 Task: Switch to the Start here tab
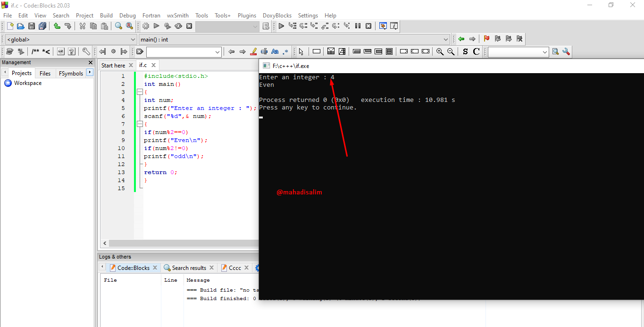(113, 65)
